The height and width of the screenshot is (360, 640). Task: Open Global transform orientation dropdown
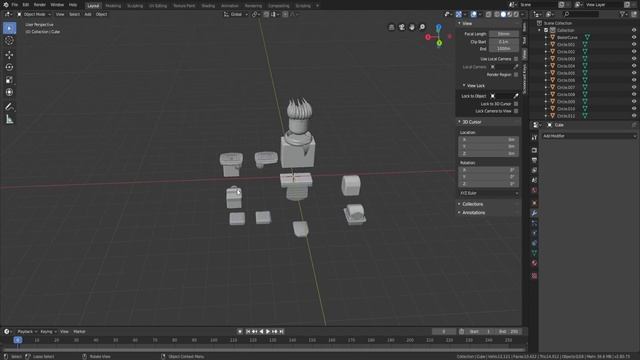point(236,14)
